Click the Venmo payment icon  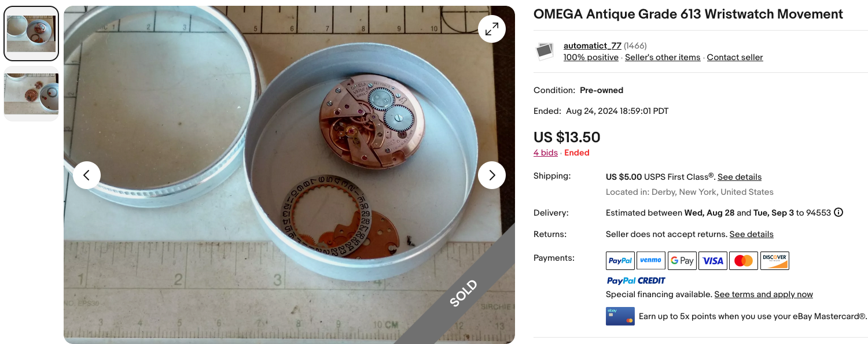[651, 261]
